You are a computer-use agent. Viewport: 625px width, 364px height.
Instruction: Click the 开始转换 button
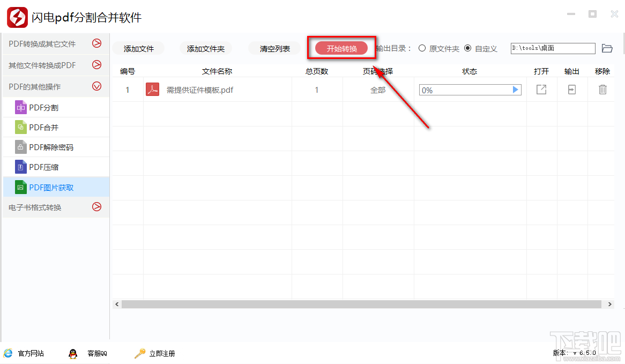(341, 48)
